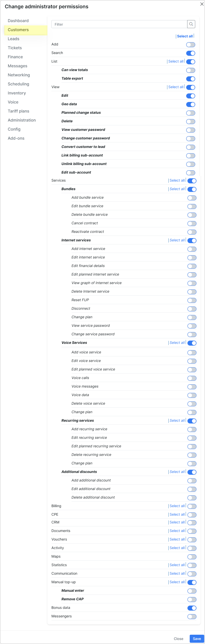This screenshot has height=644, width=205.
Task: Toggle Table export permission off
Action: point(191,79)
